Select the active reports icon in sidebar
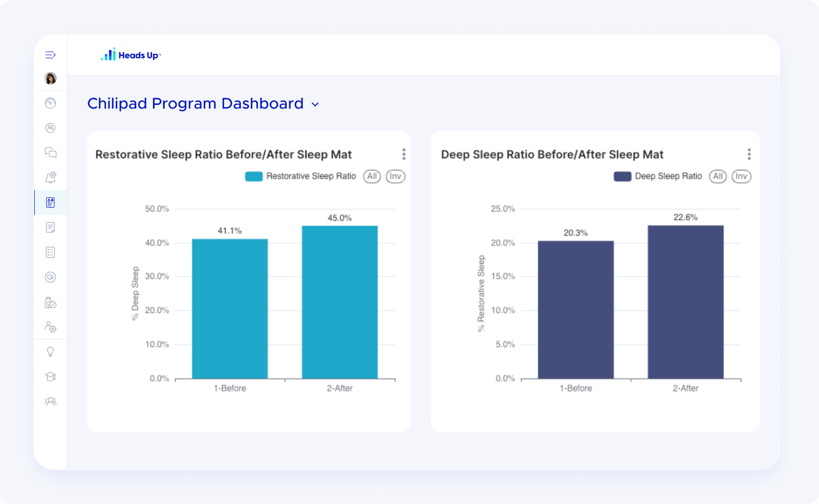This screenshot has width=819, height=504. [x=50, y=203]
